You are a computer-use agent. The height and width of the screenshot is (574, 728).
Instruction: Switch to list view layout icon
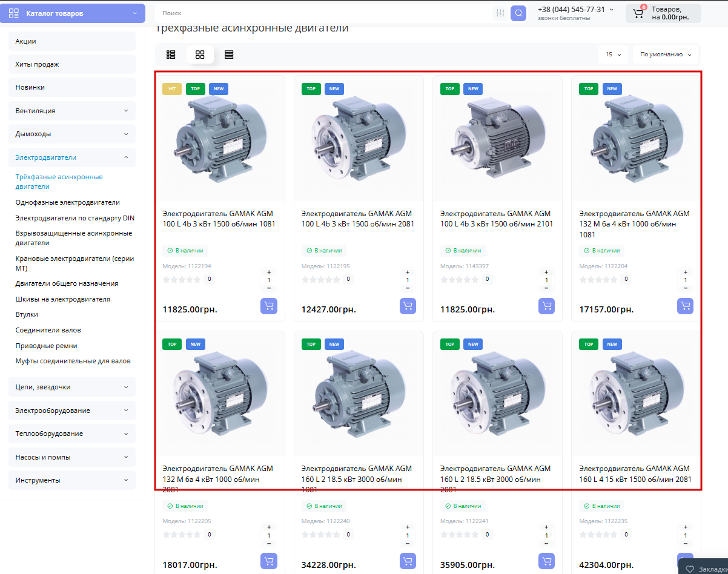tap(171, 54)
